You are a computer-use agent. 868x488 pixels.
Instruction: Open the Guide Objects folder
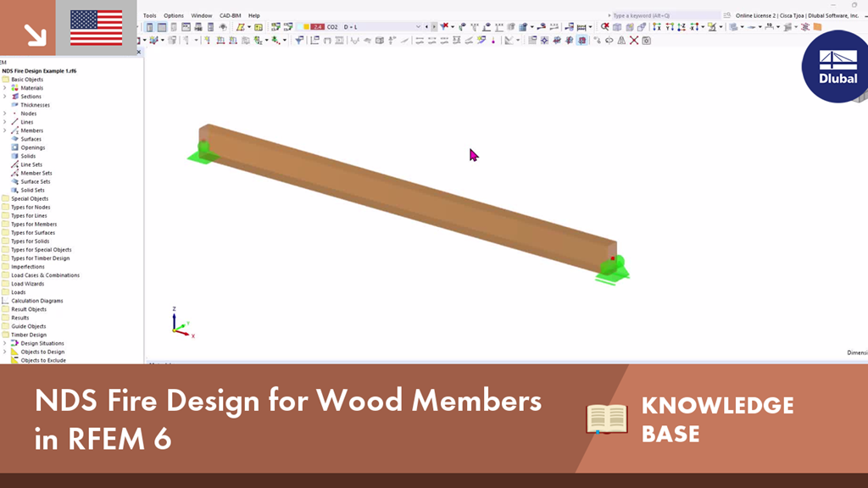coord(28,326)
